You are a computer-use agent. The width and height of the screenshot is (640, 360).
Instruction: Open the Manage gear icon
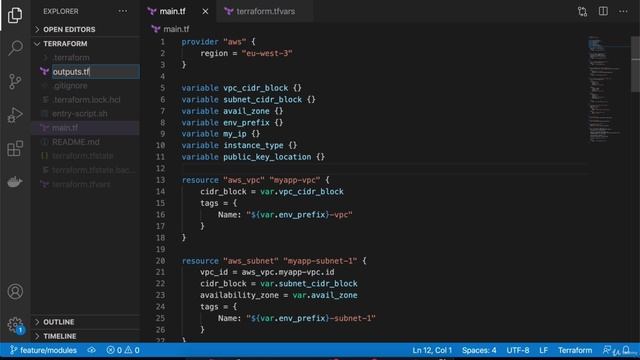coord(15,325)
